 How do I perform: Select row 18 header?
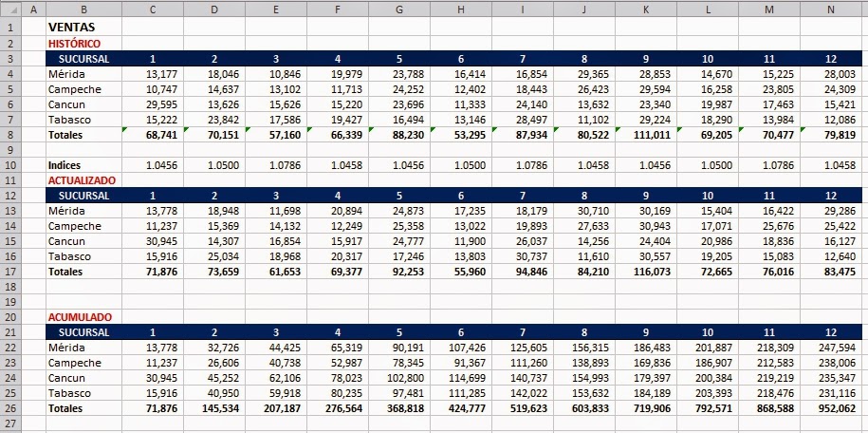10,287
